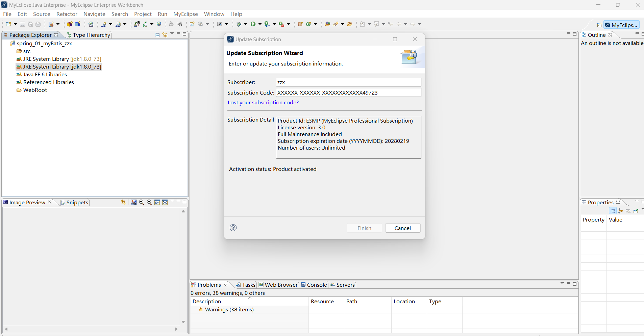Viewport: 644px width, 336px height.
Task: Collapse All in Package Explorer
Action: coord(157,35)
